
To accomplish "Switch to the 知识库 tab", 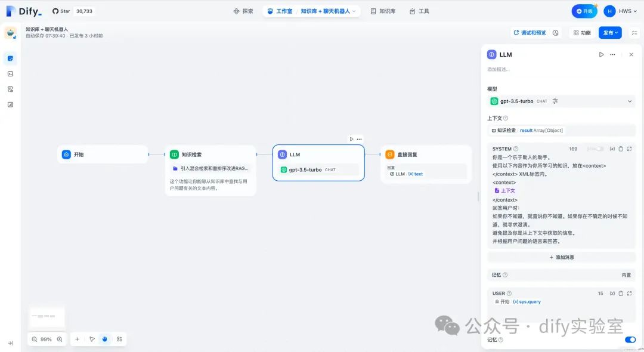I will [x=383, y=11].
